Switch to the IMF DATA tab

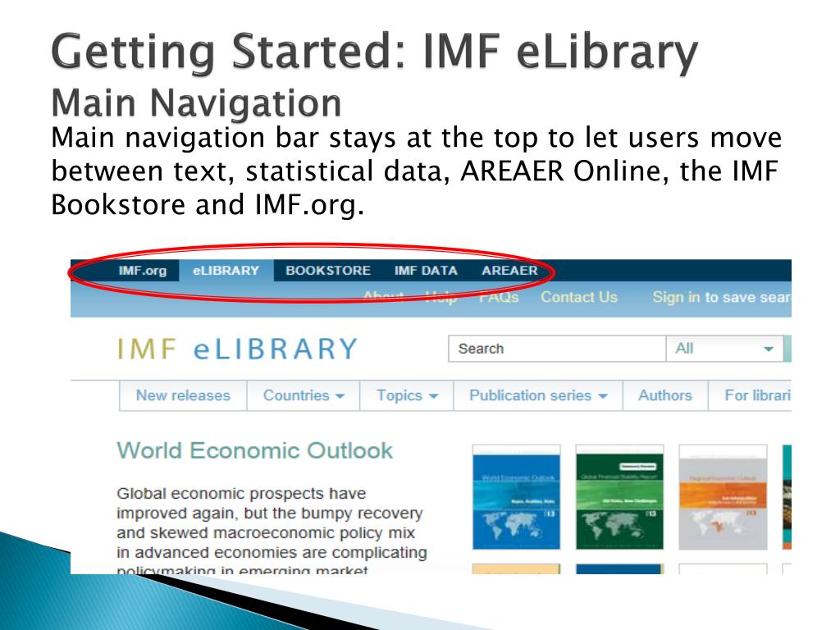tap(426, 271)
